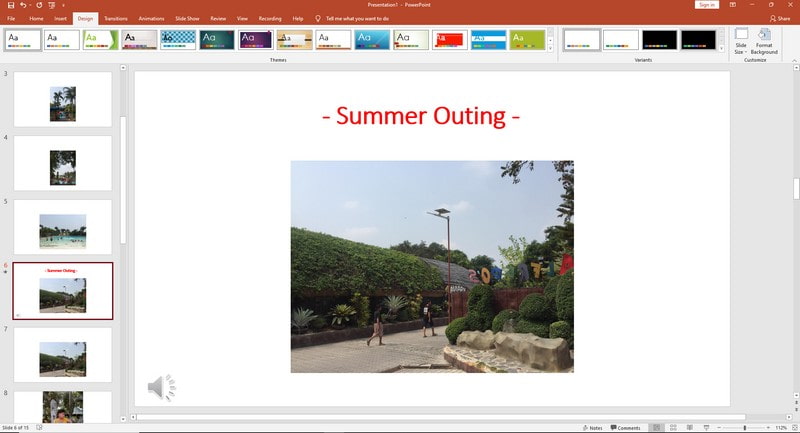Open the File menu
This screenshot has height=433, width=800.
point(11,18)
